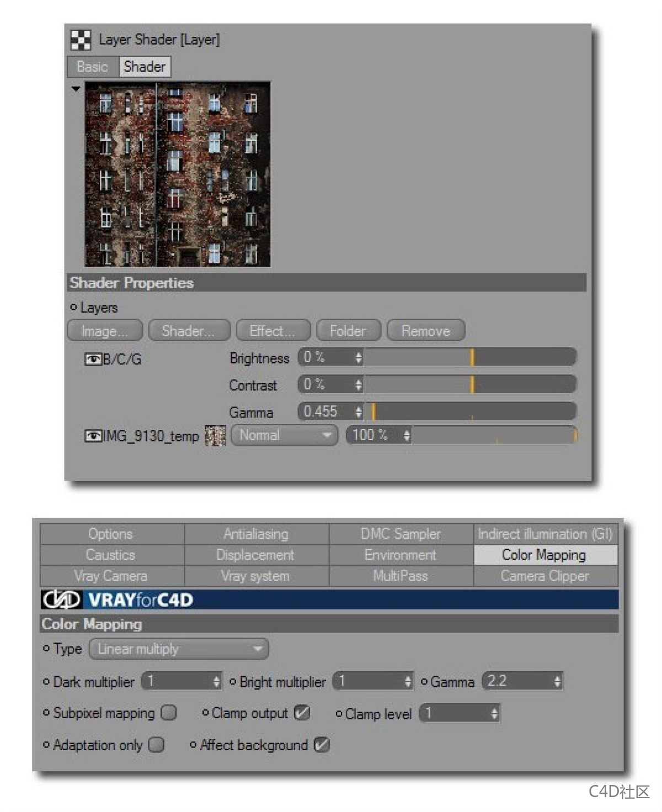Disable the Affect background checkbox

coord(322,745)
